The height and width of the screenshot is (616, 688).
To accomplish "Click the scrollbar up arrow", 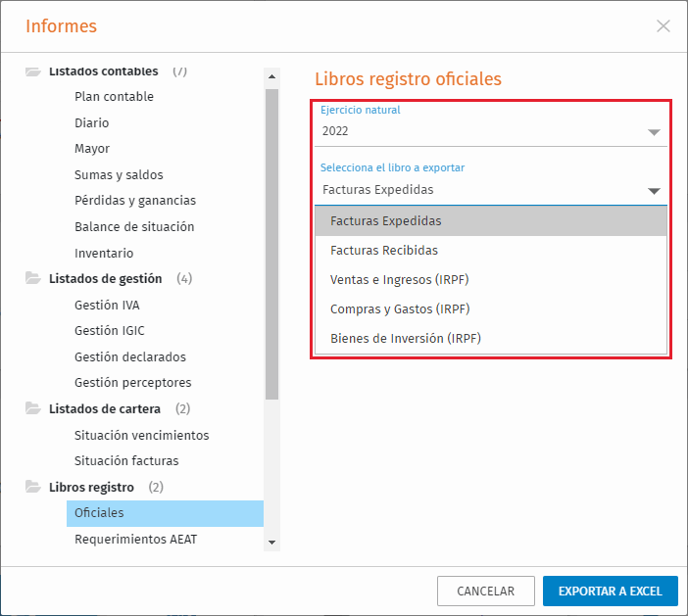I will [x=272, y=76].
